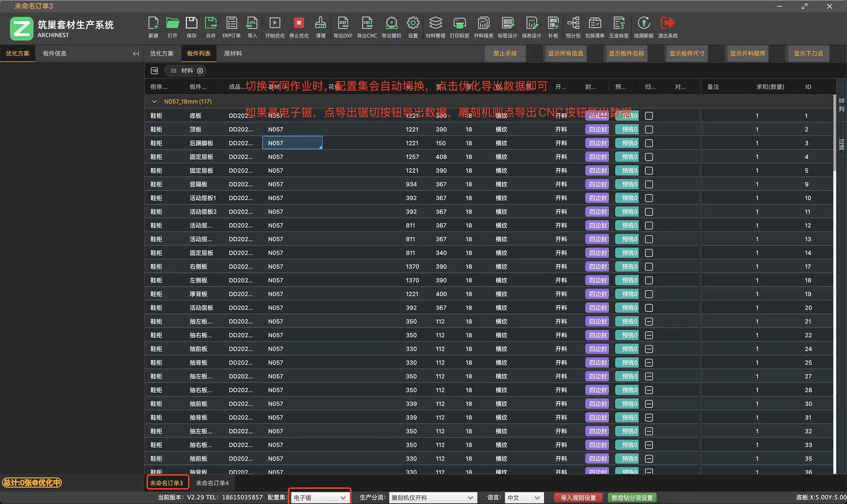Collapse the N057_18mm (117) group

(x=155, y=101)
